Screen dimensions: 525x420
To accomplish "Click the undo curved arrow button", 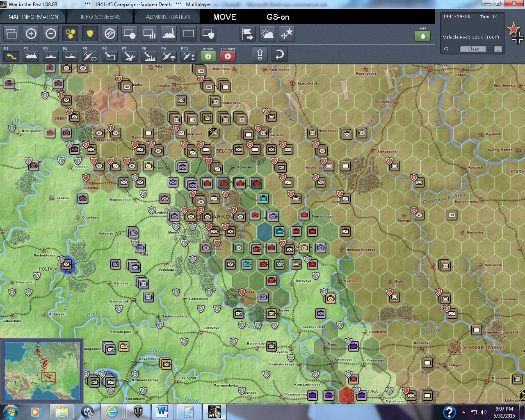I will (x=280, y=54).
